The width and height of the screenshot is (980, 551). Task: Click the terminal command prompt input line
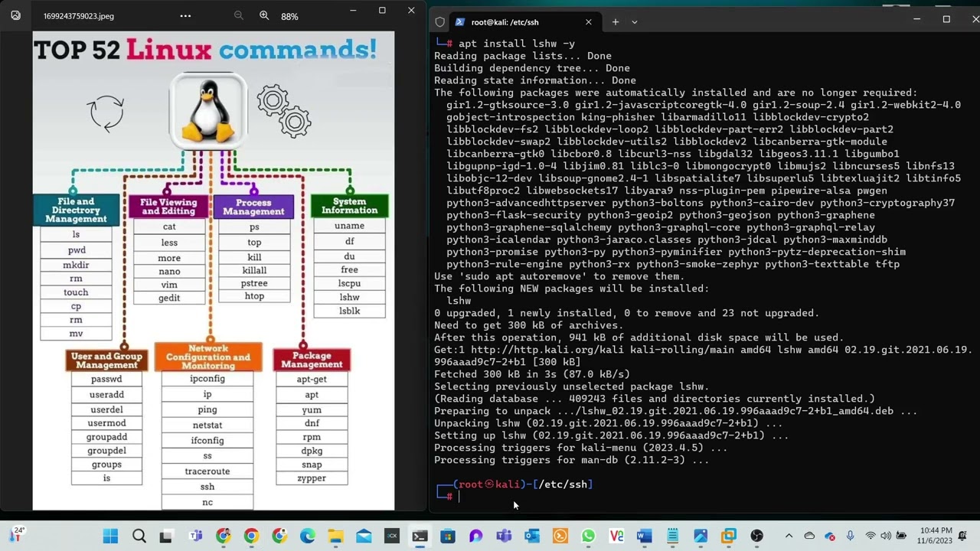tap(704, 497)
